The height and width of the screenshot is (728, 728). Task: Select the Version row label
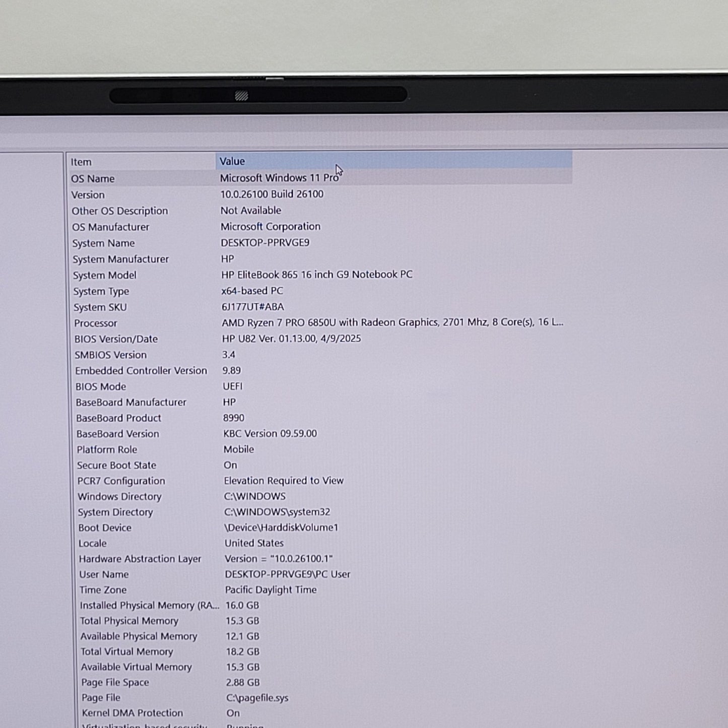88,195
